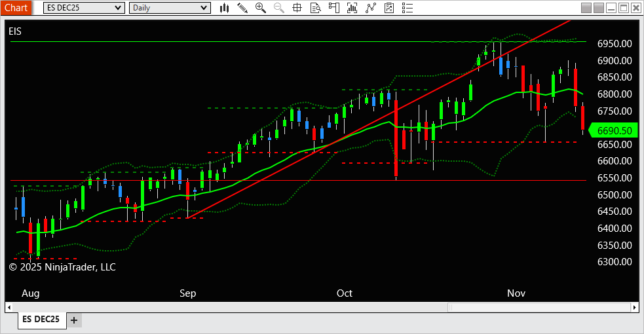The image size is (644, 334).
Task: Click the 6850.00 price axis label
Action: 615,77
